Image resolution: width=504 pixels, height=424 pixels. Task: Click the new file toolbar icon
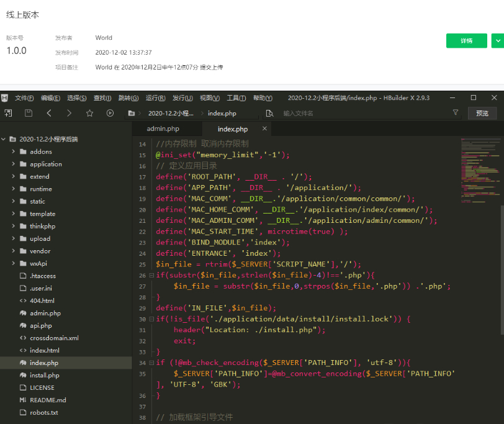(x=8, y=113)
